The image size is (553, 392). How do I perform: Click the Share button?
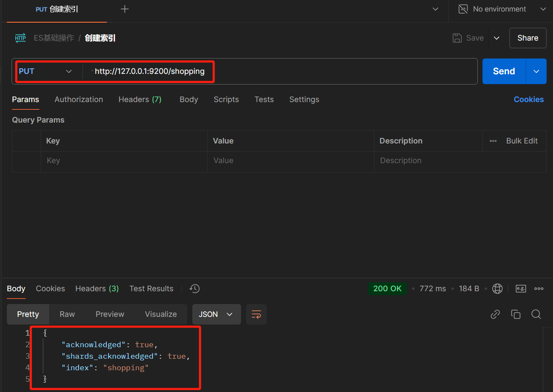[x=528, y=38]
